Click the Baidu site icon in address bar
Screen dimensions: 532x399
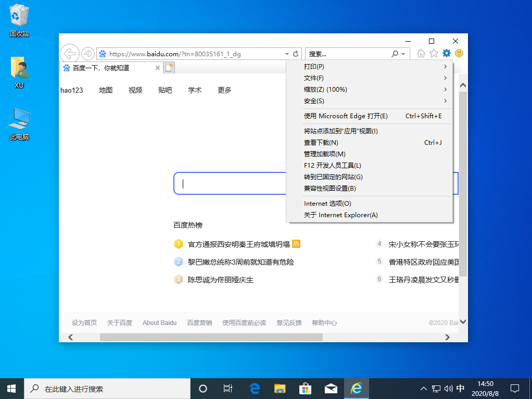point(102,53)
